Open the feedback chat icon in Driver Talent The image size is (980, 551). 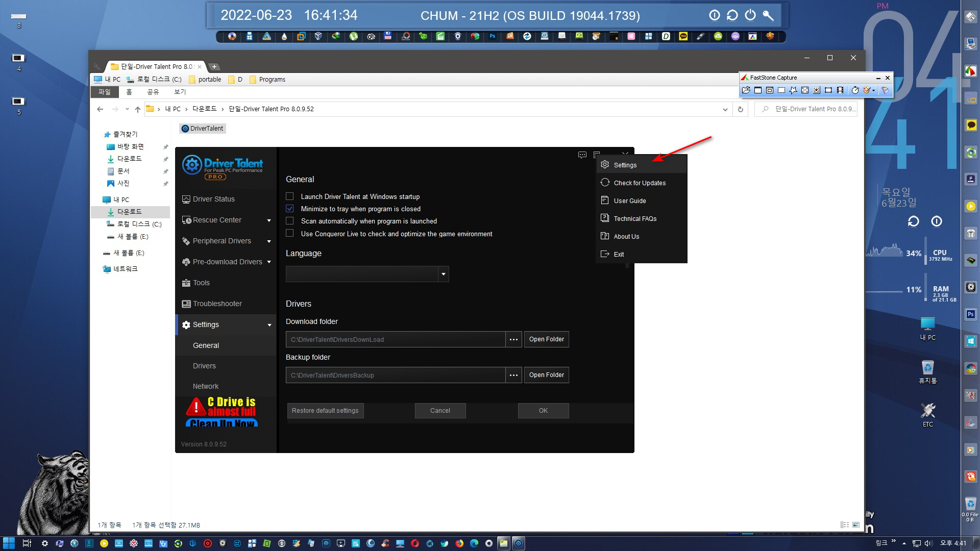tap(582, 155)
